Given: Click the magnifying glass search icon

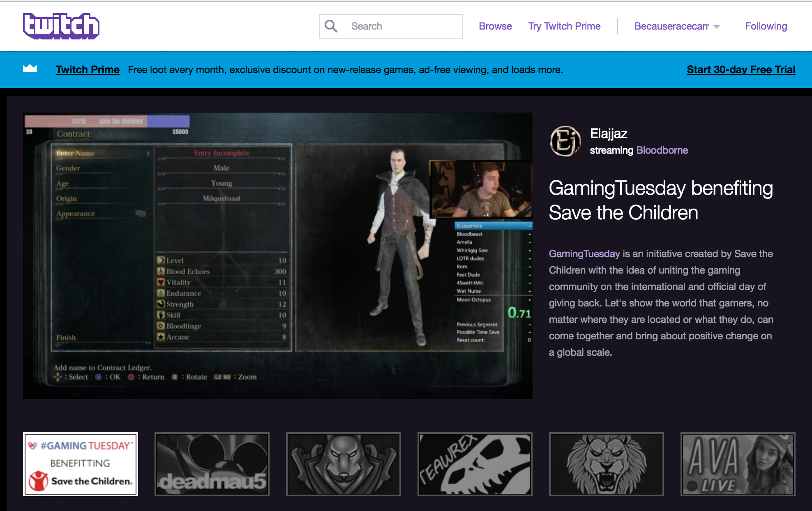Looking at the screenshot, I should tap(331, 26).
